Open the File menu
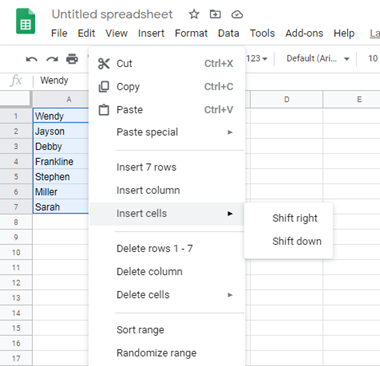Image resolution: width=380 pixels, height=366 pixels. pos(59,33)
